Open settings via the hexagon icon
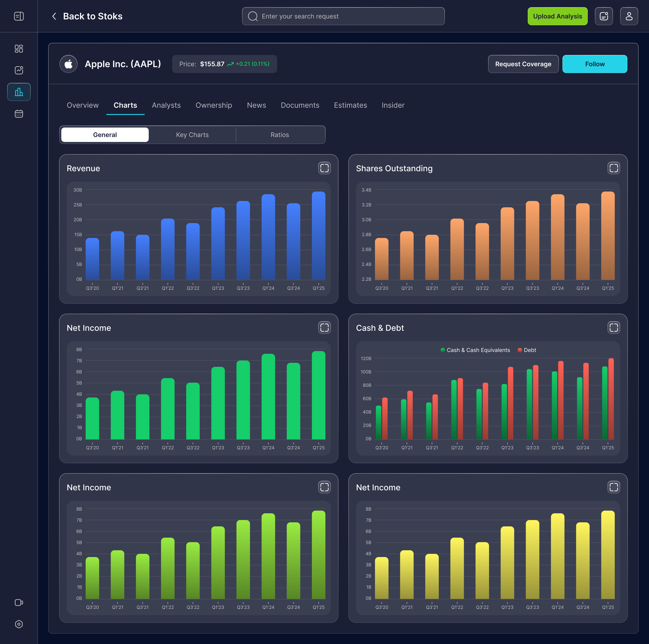The image size is (649, 644). (19, 624)
